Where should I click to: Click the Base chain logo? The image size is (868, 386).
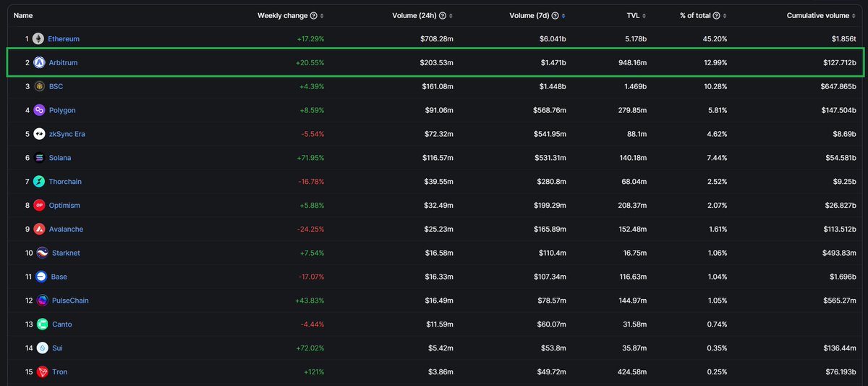pos(42,277)
